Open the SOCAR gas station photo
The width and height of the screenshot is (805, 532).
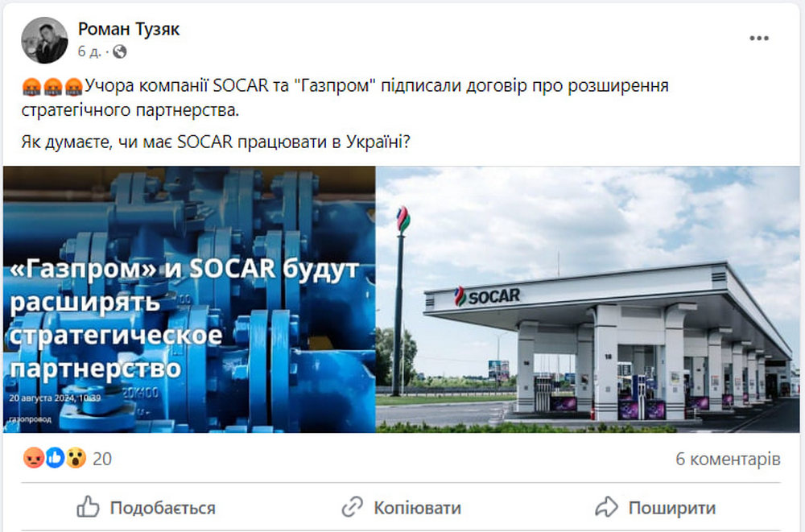point(588,299)
